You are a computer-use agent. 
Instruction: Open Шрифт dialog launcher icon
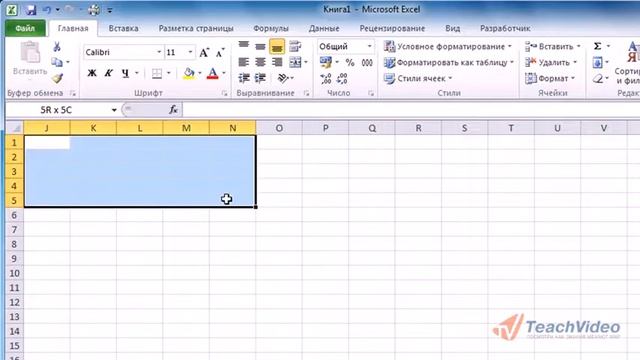click(224, 93)
